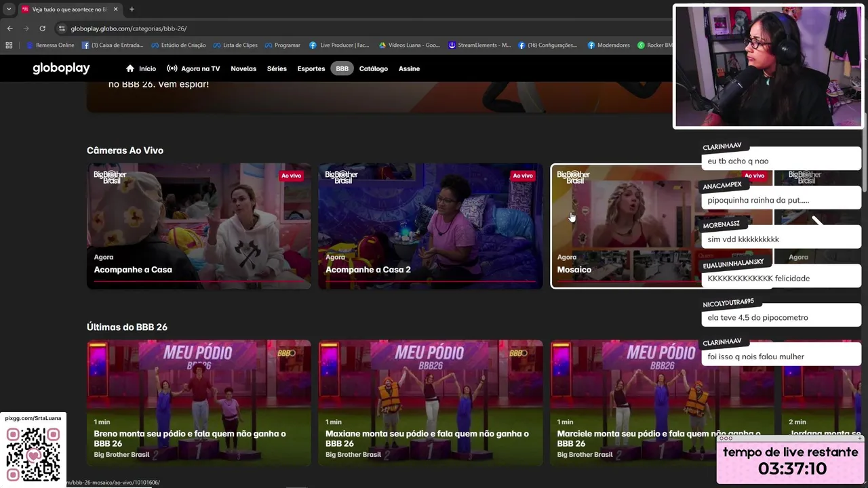Select the Catálogo menu item

pyautogui.click(x=374, y=68)
